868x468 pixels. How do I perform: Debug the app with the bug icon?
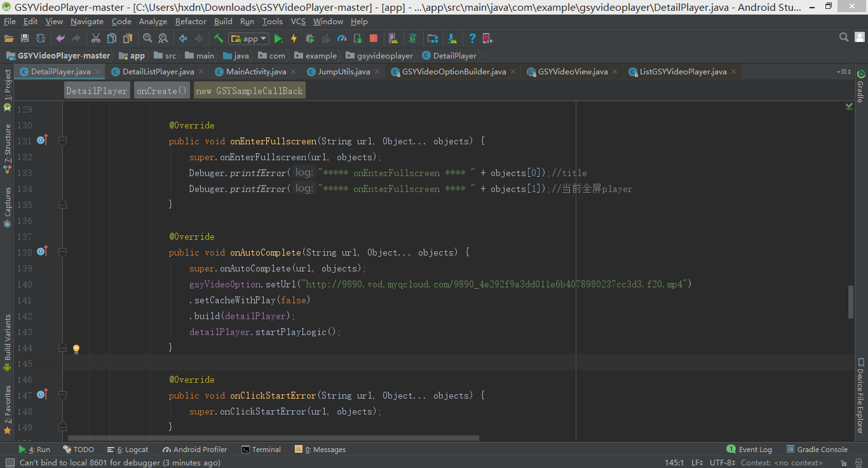308,38
